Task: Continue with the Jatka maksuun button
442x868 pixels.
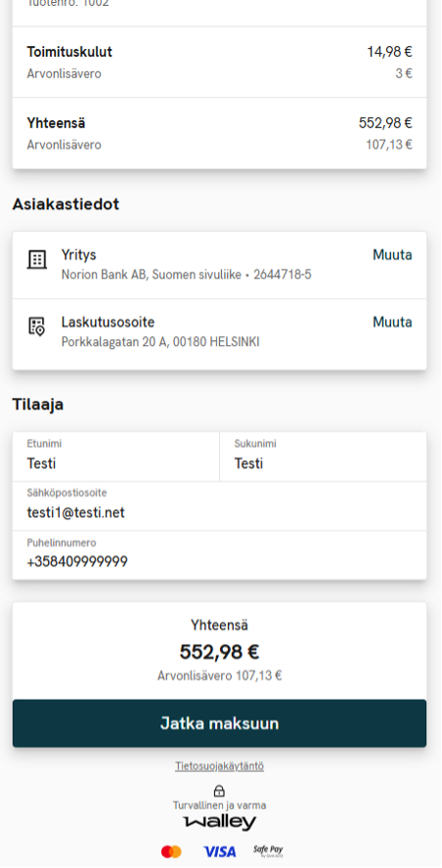Action: pos(219,723)
